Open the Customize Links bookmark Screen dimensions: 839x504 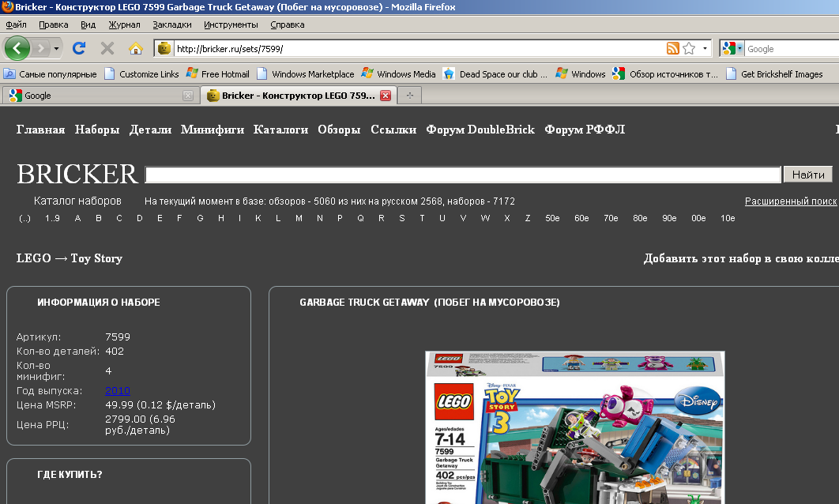[141, 73]
